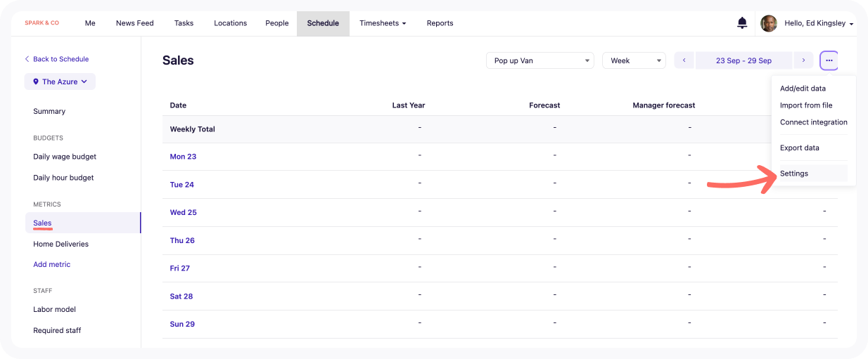Go to next week arrow
The height and width of the screenshot is (359, 868).
point(803,60)
